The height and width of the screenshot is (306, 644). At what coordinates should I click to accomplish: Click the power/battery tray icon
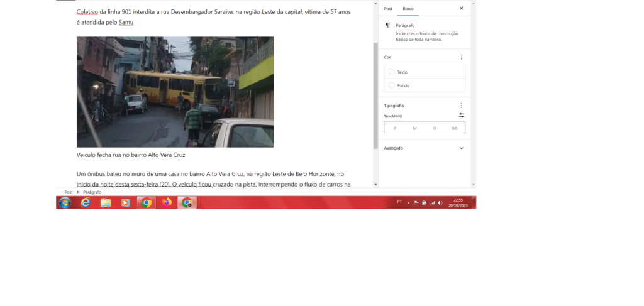click(424, 202)
